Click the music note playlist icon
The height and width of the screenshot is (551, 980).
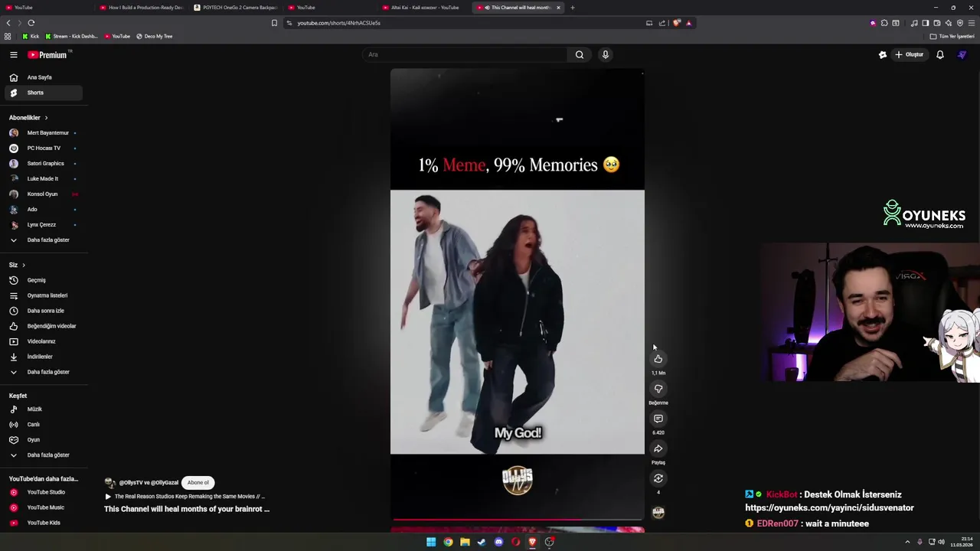[x=914, y=23]
